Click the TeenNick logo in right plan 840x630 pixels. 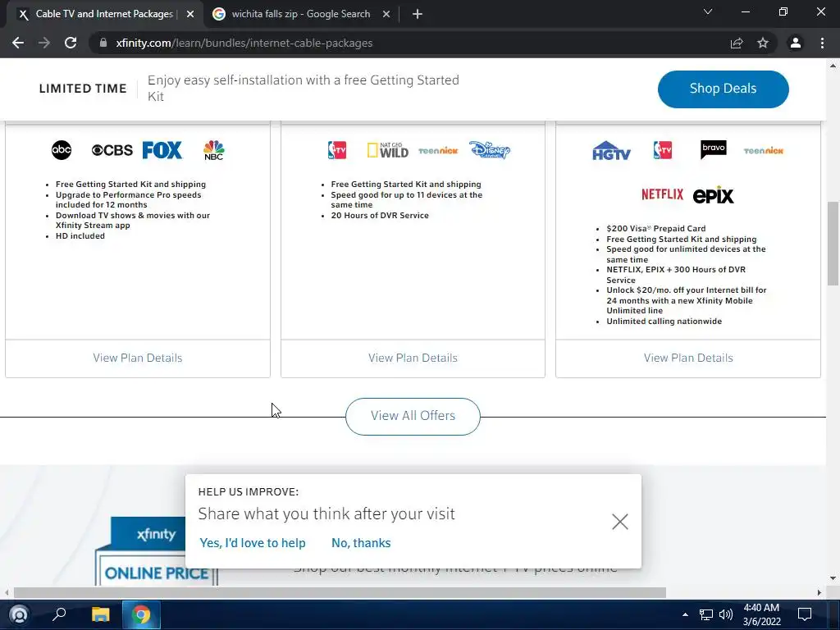[764, 151]
